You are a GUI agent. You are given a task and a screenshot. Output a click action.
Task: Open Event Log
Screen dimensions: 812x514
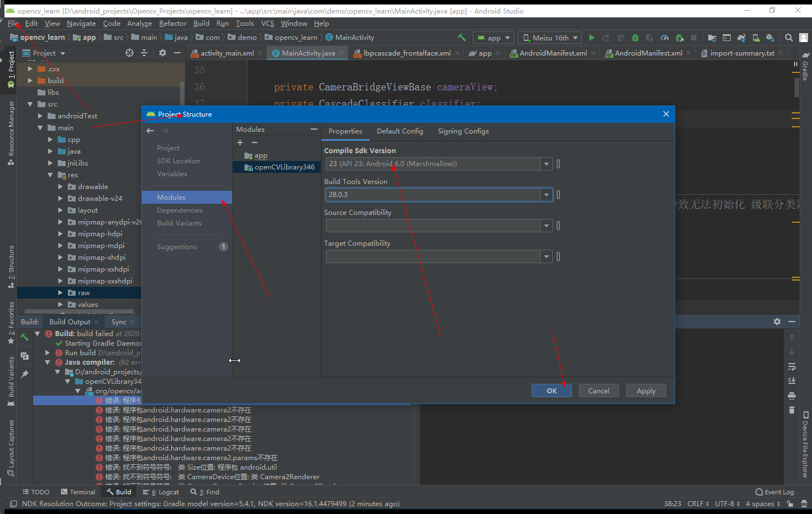point(774,492)
